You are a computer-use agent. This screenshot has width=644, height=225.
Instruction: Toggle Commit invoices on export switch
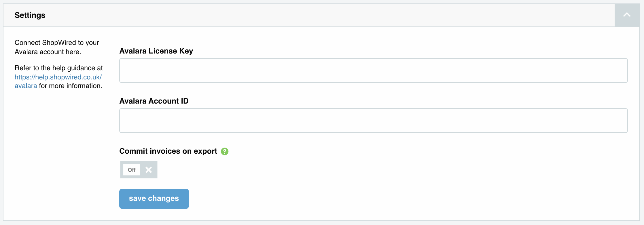tap(139, 170)
